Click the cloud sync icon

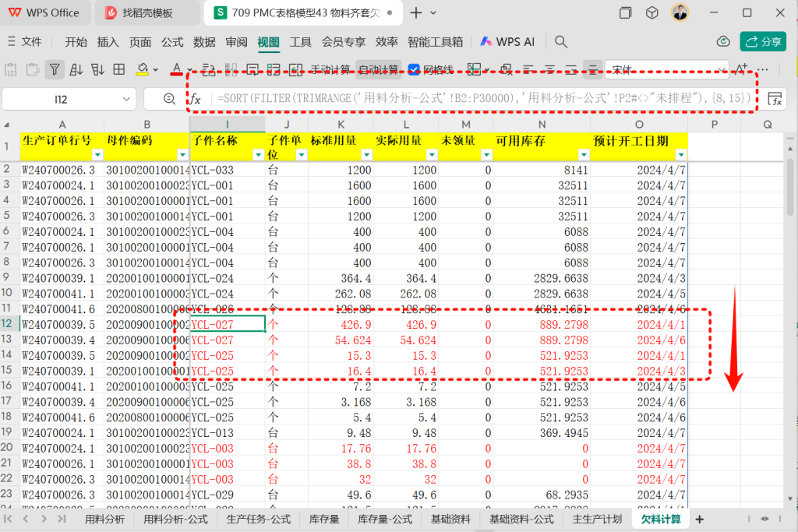(x=723, y=42)
